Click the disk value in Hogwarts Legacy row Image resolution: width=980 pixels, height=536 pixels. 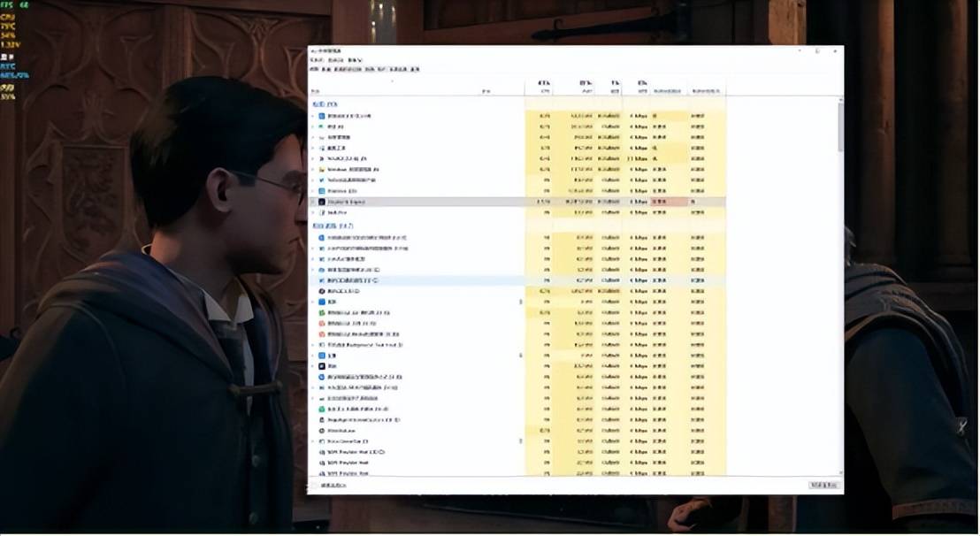coord(609,202)
